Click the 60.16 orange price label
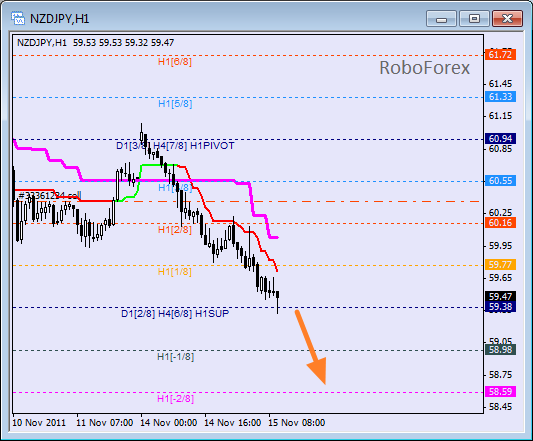 [x=500, y=223]
